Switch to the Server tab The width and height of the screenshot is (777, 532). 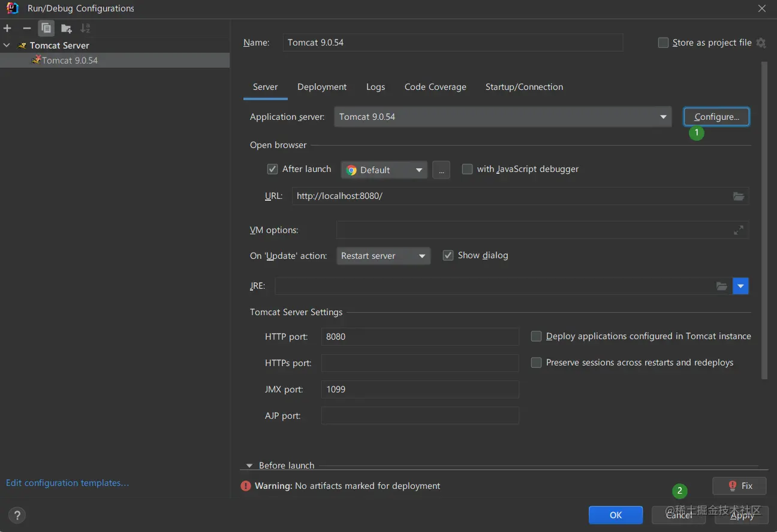(265, 87)
